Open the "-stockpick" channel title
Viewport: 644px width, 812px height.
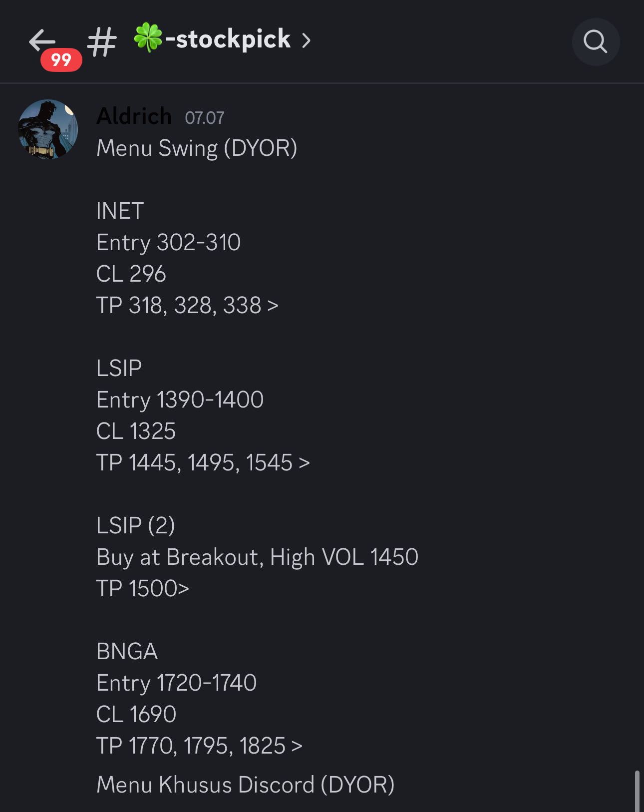(x=228, y=39)
